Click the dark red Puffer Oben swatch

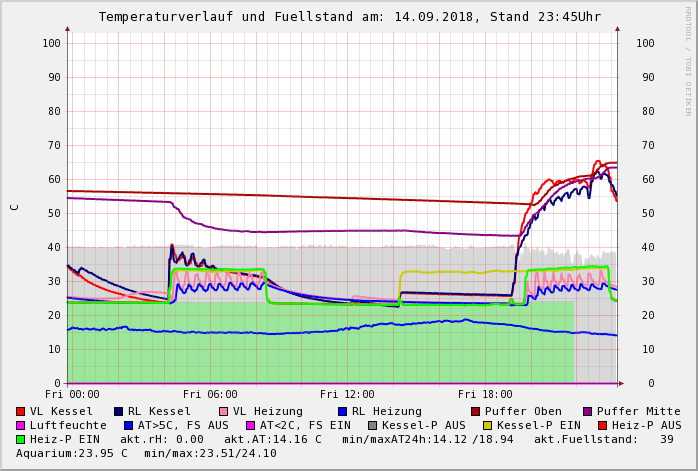[x=475, y=411]
